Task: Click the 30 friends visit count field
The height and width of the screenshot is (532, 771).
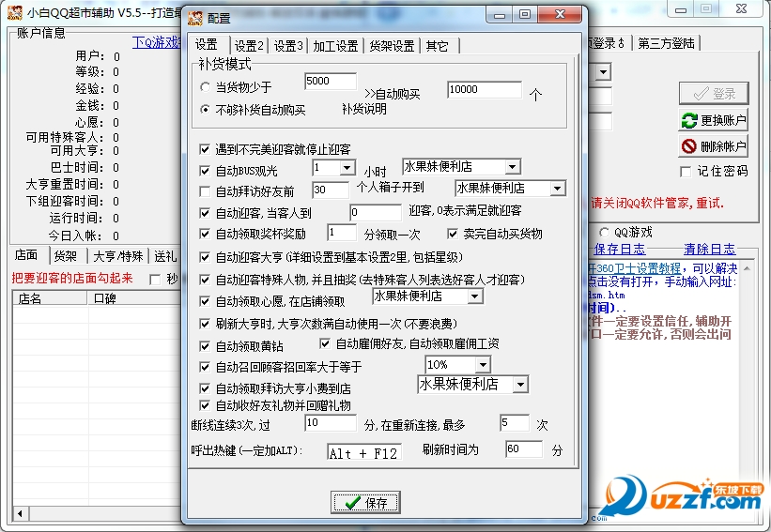Action: [331, 190]
